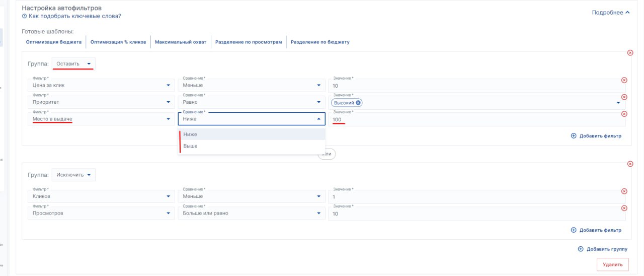Image resolution: width=644 pixels, height=276 pixels.
Task: Delete the 'Кликов' filter row
Action: [624, 191]
